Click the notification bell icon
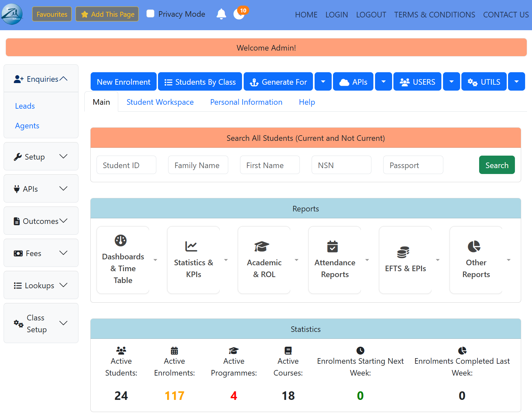The image size is (532, 413). [x=221, y=14]
